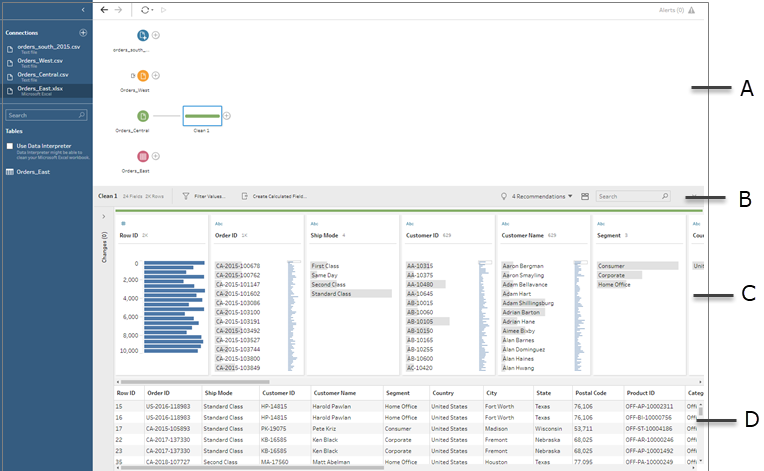Image resolution: width=764 pixels, height=471 pixels.
Task: Click the refresh data icon
Action: click(145, 10)
